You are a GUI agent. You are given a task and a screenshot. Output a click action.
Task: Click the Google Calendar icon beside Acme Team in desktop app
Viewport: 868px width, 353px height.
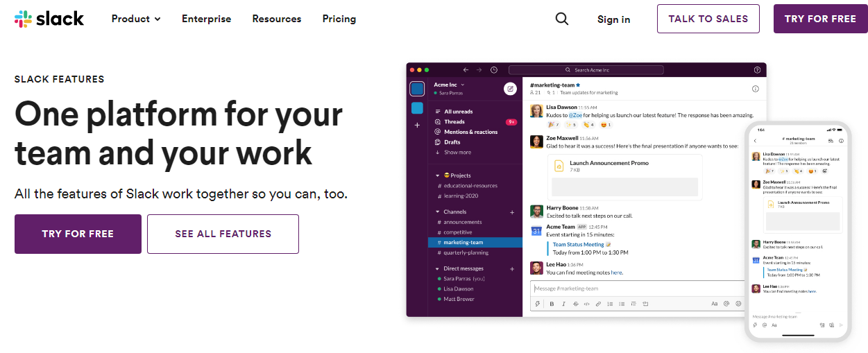point(536,230)
